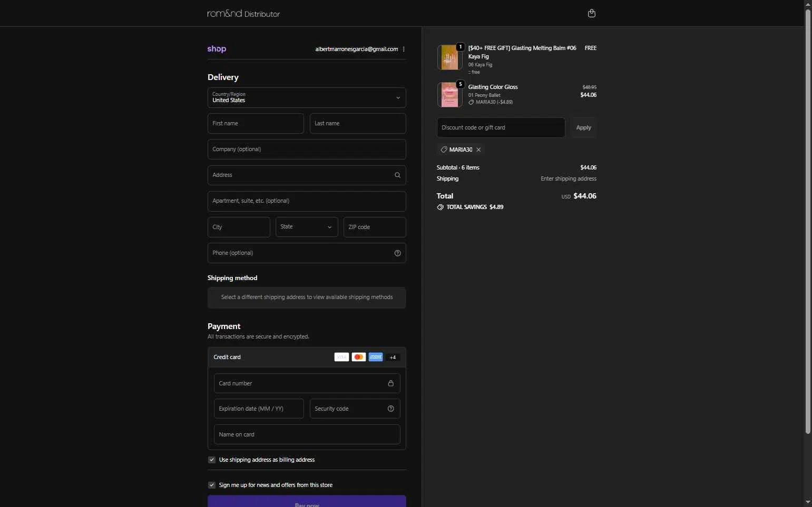Click the 'Enter shipping address' text
The height and width of the screenshot is (507, 812).
(569, 178)
